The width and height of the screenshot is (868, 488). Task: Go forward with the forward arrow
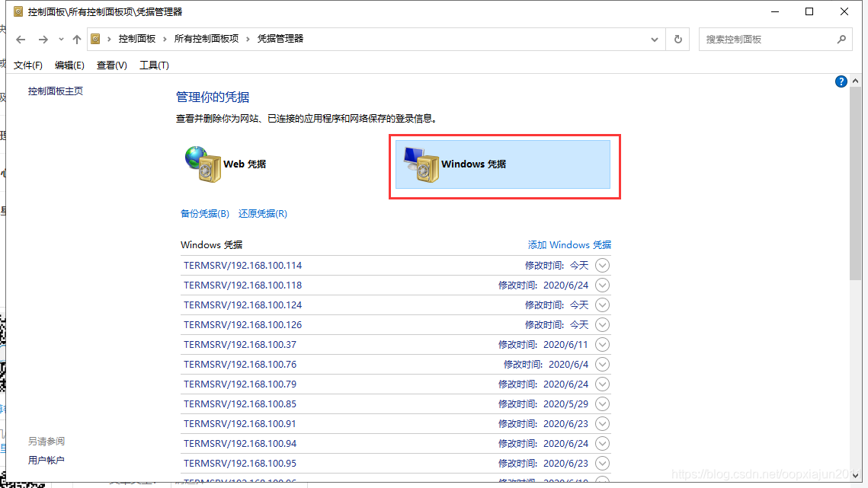43,40
